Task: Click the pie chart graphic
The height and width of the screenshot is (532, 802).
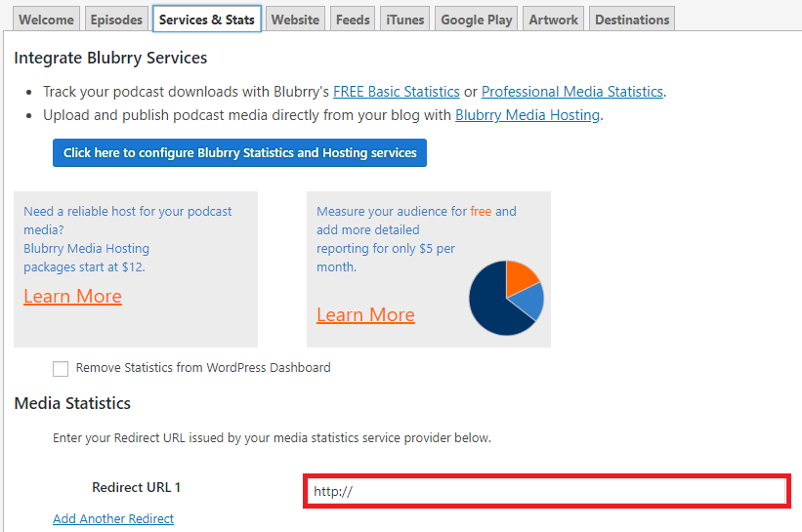Action: coord(506,298)
